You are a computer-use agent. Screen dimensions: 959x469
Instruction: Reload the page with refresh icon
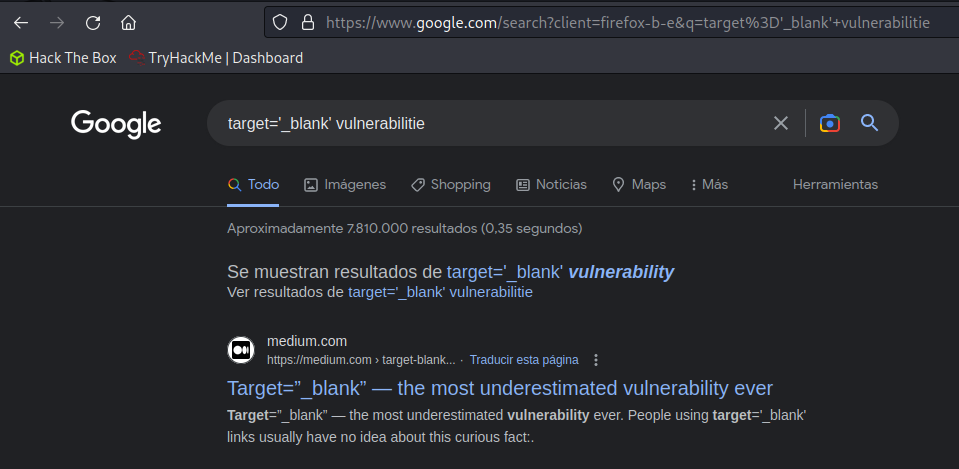pos(93,23)
